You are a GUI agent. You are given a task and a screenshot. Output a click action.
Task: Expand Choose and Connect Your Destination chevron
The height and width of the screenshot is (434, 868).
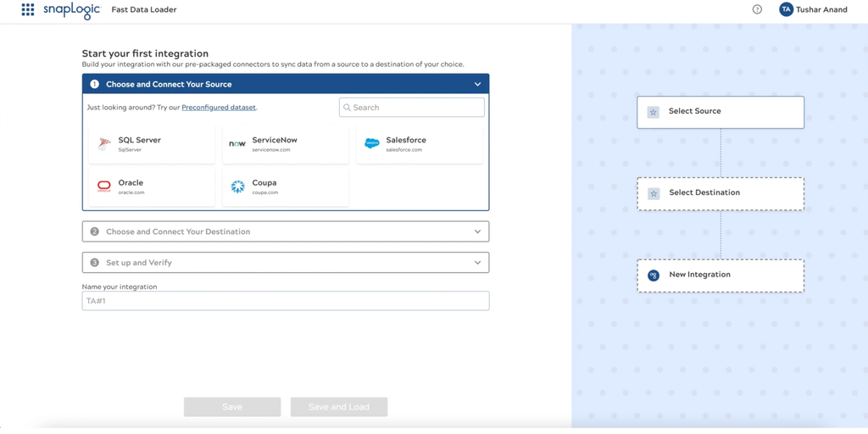(x=477, y=231)
